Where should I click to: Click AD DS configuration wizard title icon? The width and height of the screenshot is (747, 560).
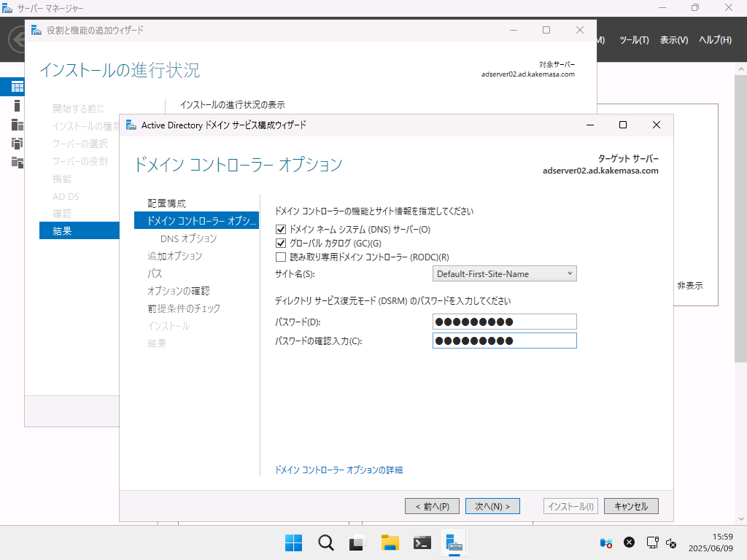[131, 125]
